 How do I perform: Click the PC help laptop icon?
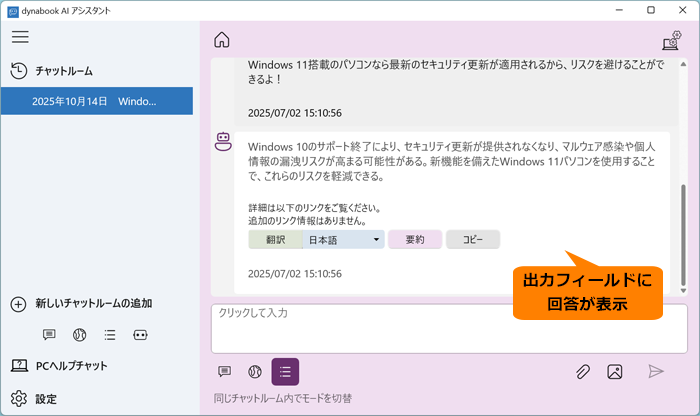point(19,366)
